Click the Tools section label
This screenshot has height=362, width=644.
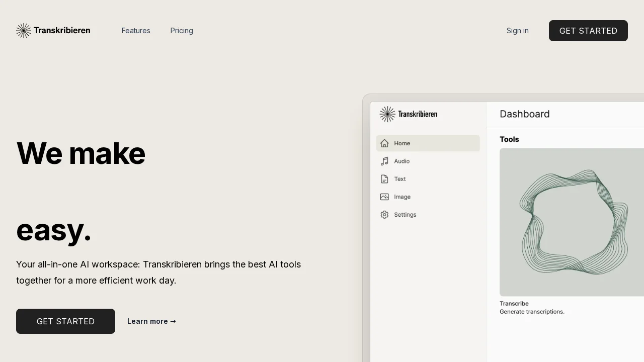pyautogui.click(x=509, y=139)
